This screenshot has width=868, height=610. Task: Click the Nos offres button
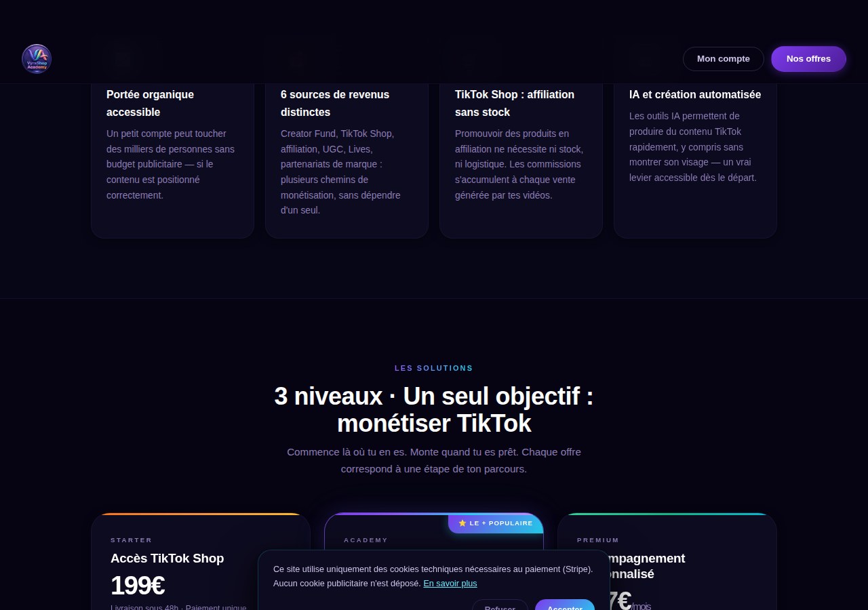click(x=808, y=59)
